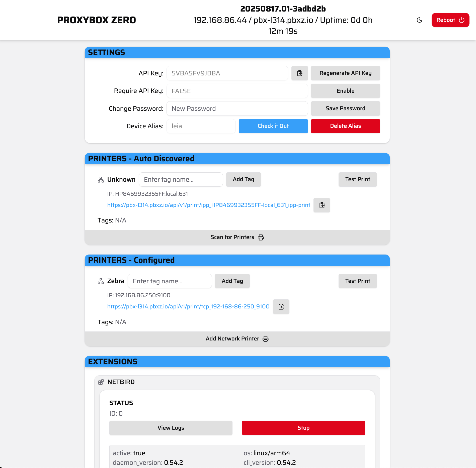This screenshot has width=476, height=468.
Task: Stop the Netbird extension
Action: pyautogui.click(x=303, y=428)
